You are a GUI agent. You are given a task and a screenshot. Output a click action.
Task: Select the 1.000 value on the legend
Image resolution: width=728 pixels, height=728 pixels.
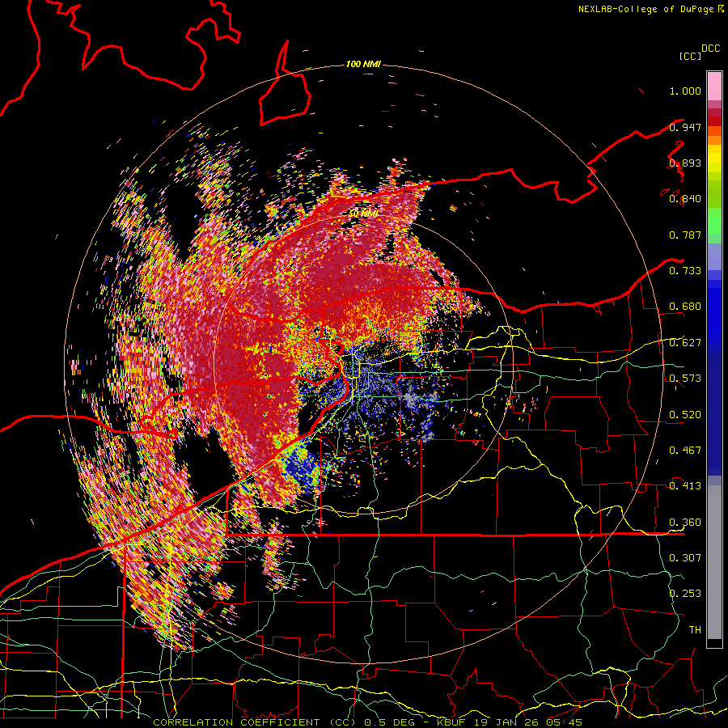tap(685, 91)
